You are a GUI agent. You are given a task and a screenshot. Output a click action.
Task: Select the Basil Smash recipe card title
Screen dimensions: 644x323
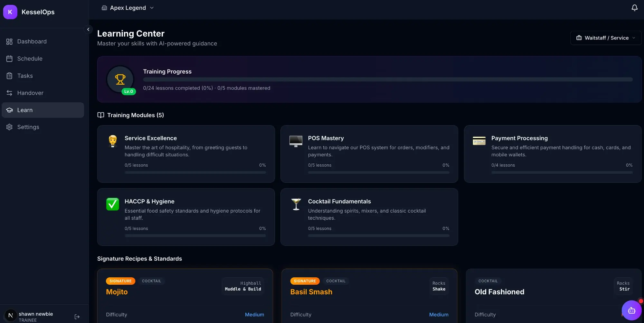311,292
